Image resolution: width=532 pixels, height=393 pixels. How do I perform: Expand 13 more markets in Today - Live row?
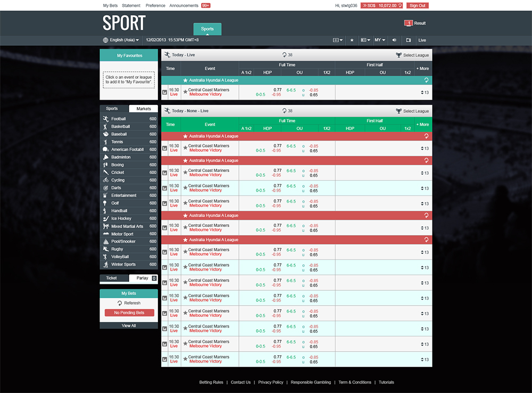pyautogui.click(x=425, y=92)
